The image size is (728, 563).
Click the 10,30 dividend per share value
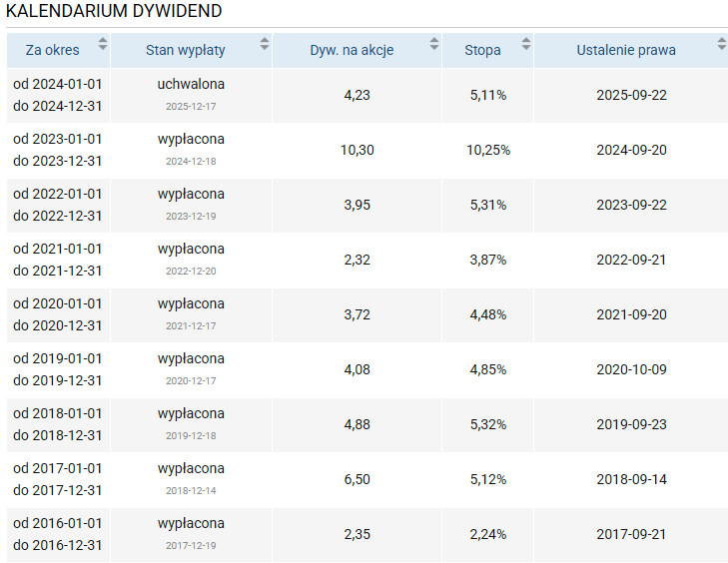(357, 150)
